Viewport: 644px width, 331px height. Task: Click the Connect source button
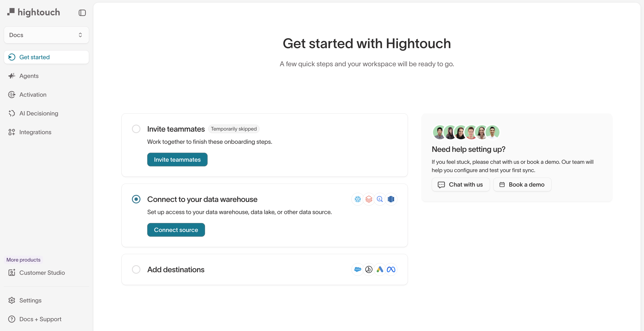176,230
